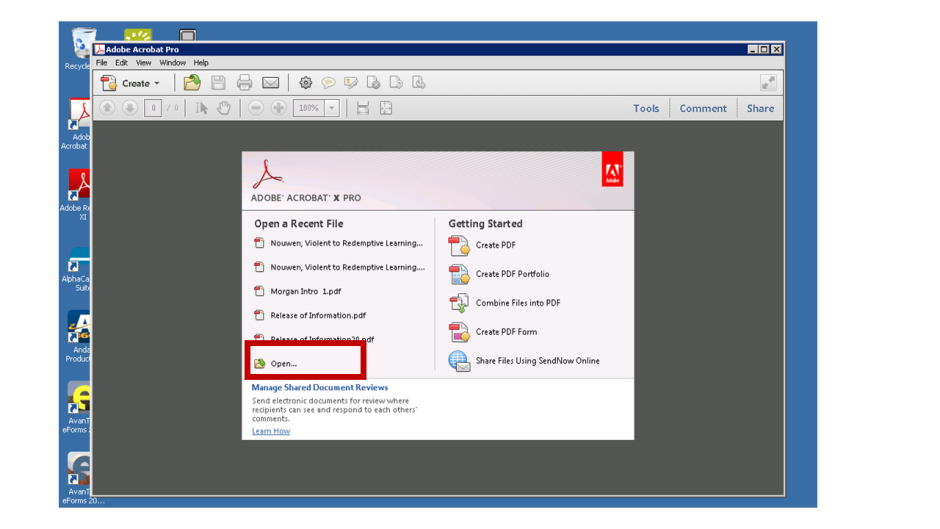940x529 pixels.
Task: Click Open... in recent files list
Action: click(x=276, y=363)
